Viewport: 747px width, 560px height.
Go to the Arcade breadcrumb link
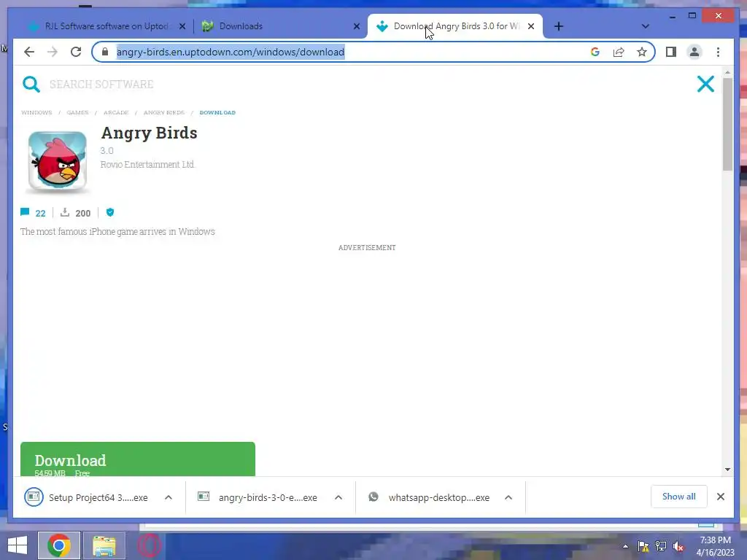tap(116, 112)
